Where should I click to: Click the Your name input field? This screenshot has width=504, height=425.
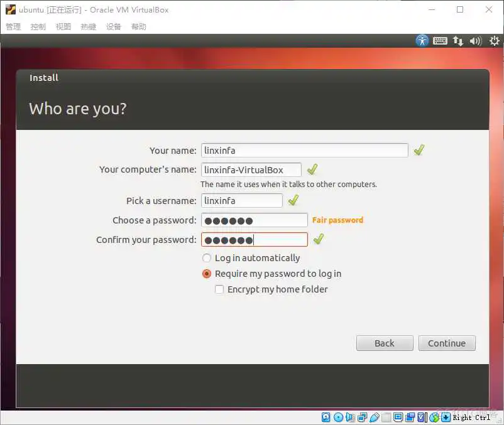point(304,150)
